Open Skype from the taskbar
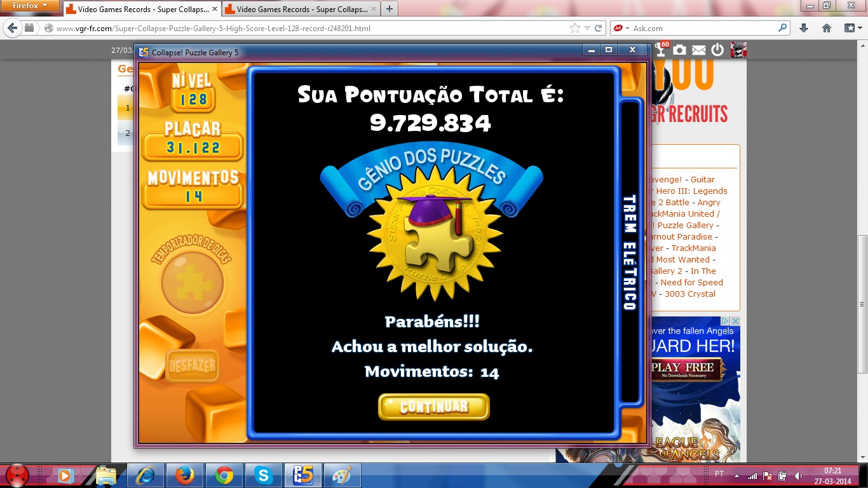This screenshot has height=488, width=868. [x=263, y=475]
